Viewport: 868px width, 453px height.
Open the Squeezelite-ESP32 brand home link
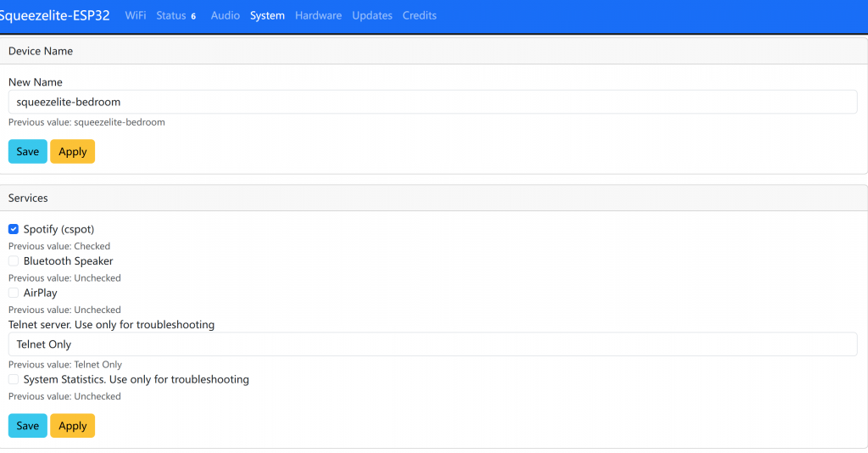(x=54, y=15)
